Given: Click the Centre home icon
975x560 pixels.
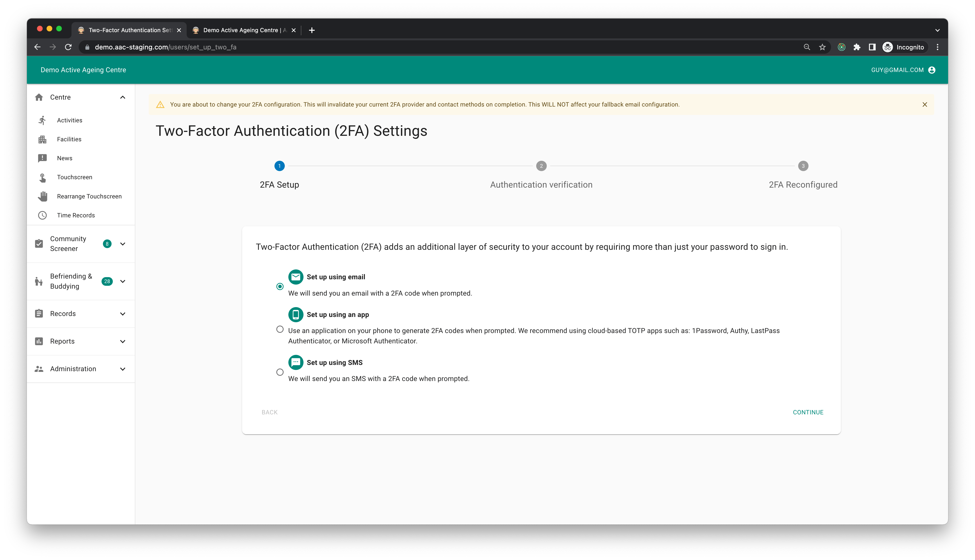Looking at the screenshot, I should click(x=39, y=97).
